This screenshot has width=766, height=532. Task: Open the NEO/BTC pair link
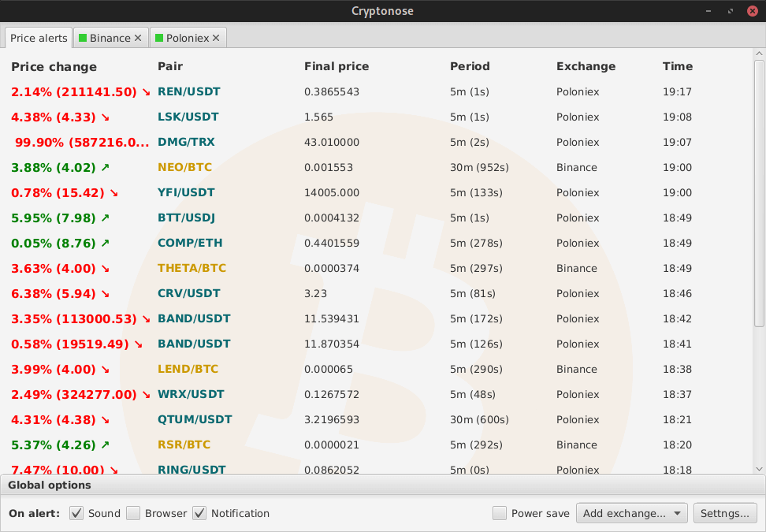[x=184, y=168]
